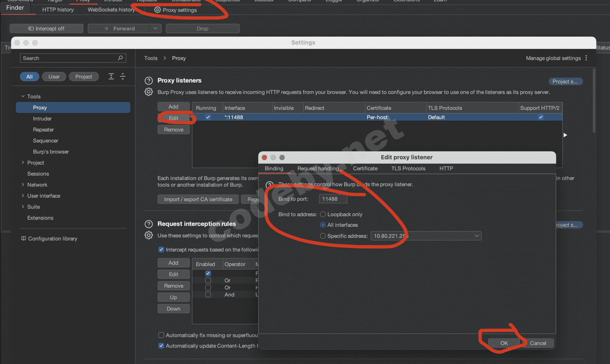Uncheck Intercept requests based on following rules
610x364 pixels.
161,250
